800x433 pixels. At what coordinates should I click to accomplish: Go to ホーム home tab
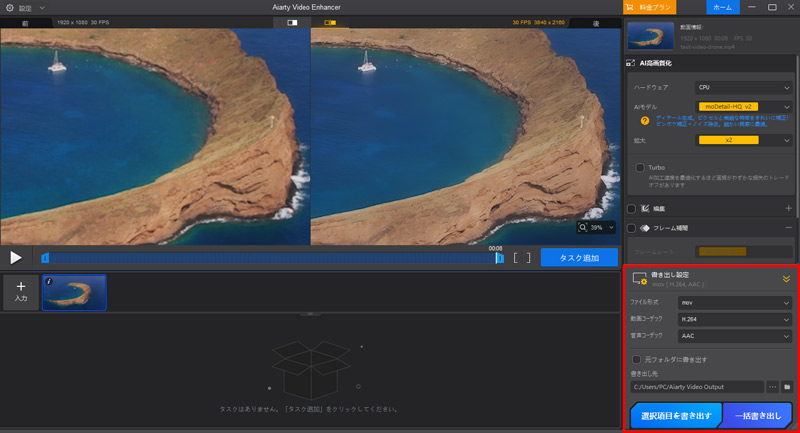(x=722, y=7)
